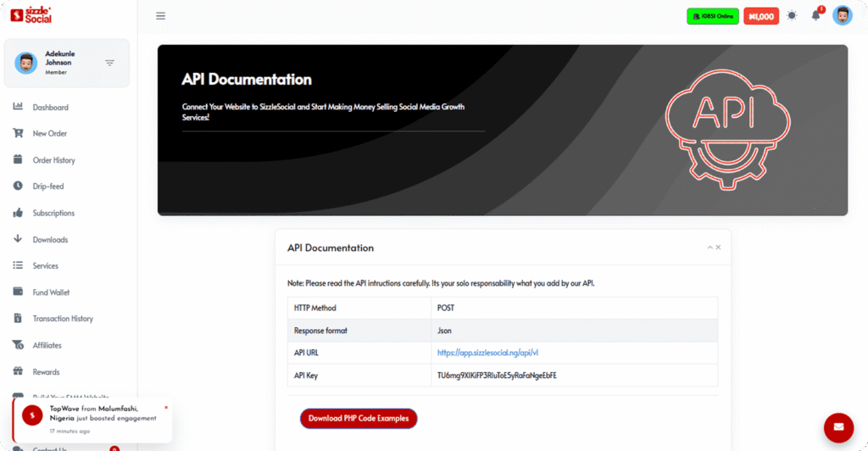Open the hamburger sidebar menu
The image size is (868, 451).
click(160, 16)
